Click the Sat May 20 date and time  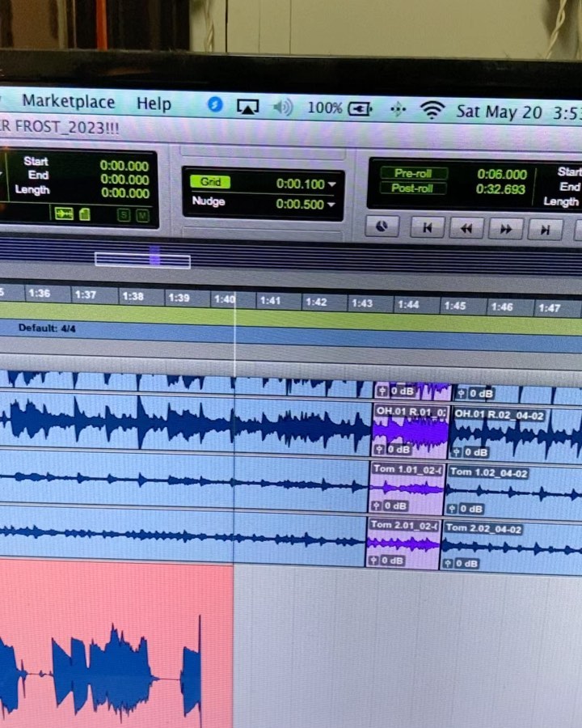pyautogui.click(x=519, y=112)
